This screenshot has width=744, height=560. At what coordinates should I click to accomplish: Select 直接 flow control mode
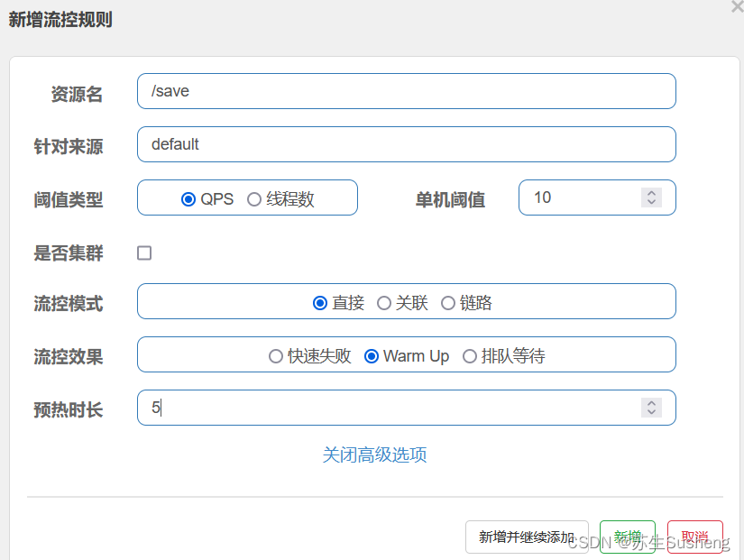320,303
